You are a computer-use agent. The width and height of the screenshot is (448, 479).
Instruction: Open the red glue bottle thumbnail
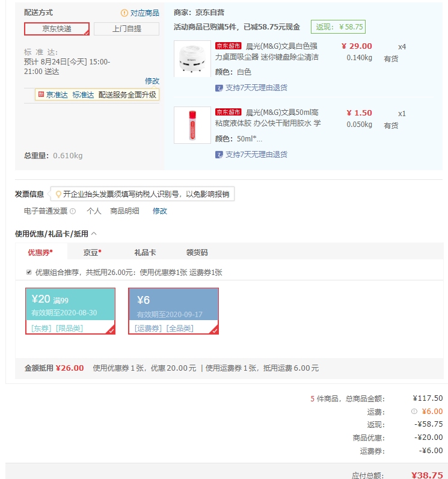coord(192,125)
